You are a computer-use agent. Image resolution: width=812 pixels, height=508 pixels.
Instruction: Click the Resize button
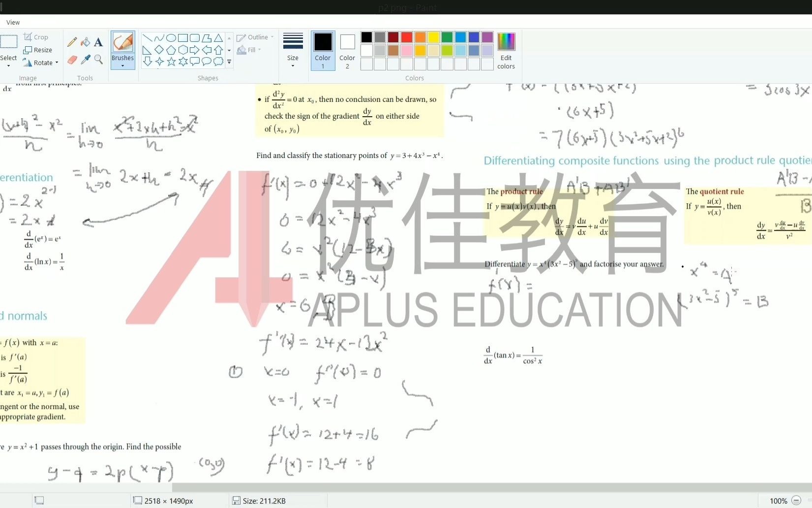coord(38,50)
